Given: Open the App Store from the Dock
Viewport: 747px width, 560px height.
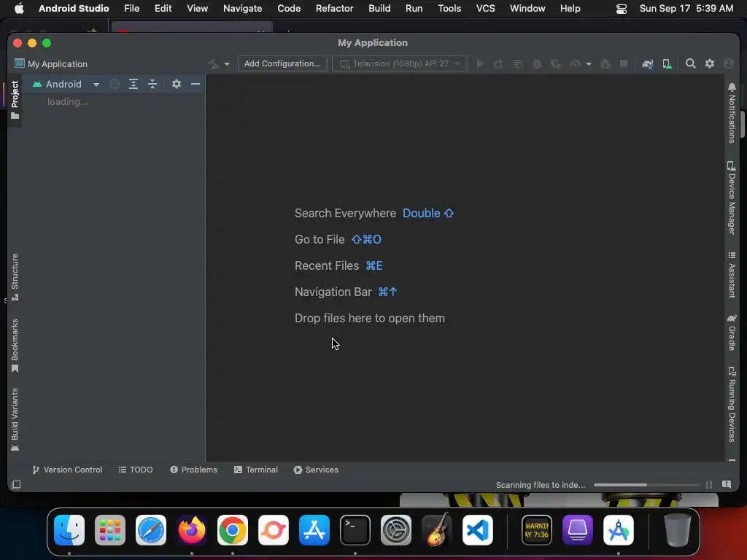Looking at the screenshot, I should click(314, 530).
